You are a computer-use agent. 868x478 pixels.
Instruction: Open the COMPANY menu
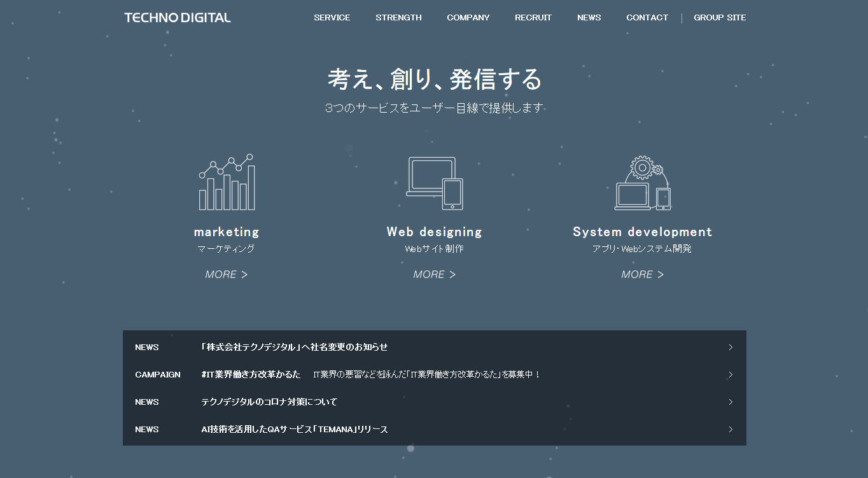pos(468,17)
